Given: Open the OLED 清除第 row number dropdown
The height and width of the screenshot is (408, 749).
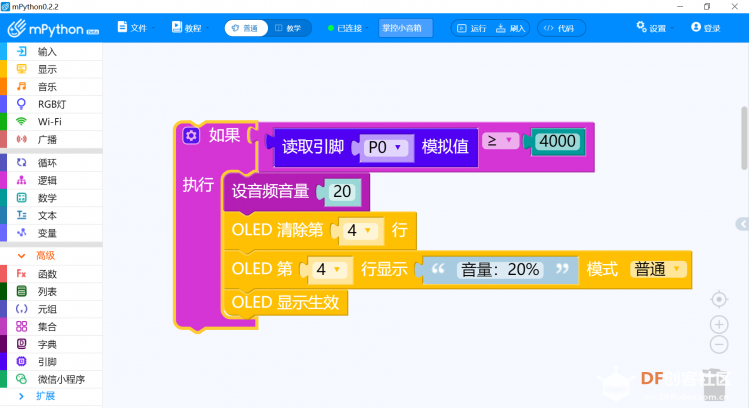Looking at the screenshot, I should point(361,231).
